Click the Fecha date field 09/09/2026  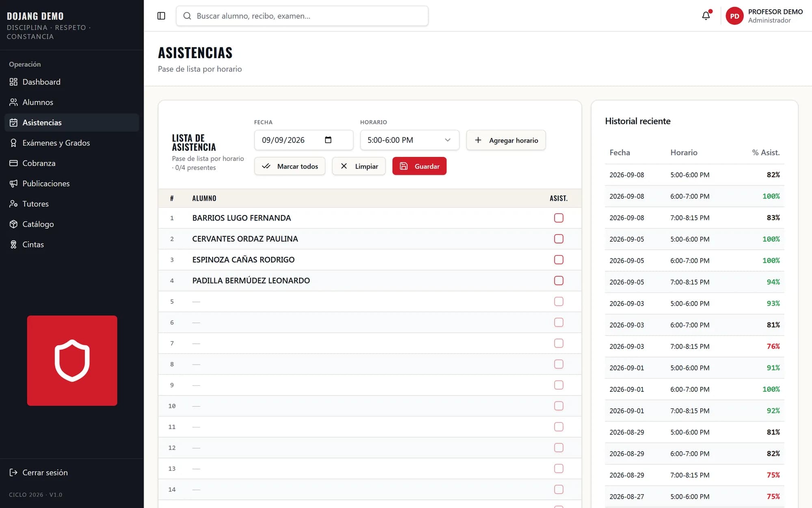(304, 140)
